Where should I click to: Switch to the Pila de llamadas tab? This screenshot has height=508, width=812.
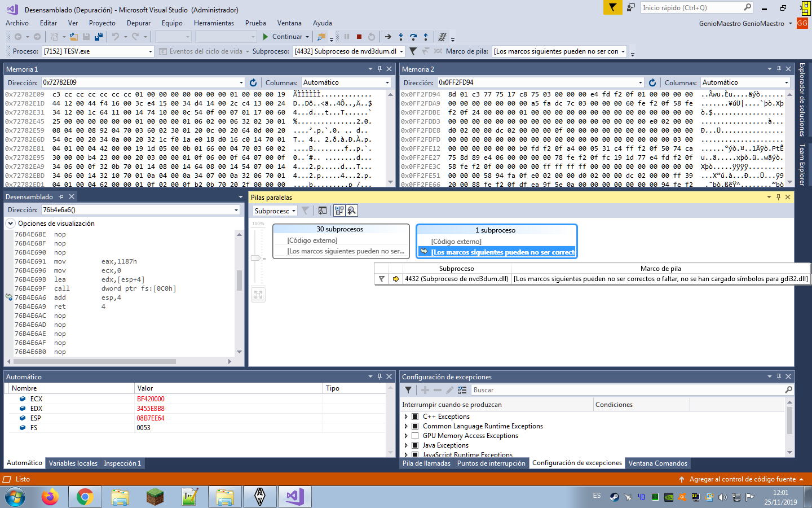(426, 463)
